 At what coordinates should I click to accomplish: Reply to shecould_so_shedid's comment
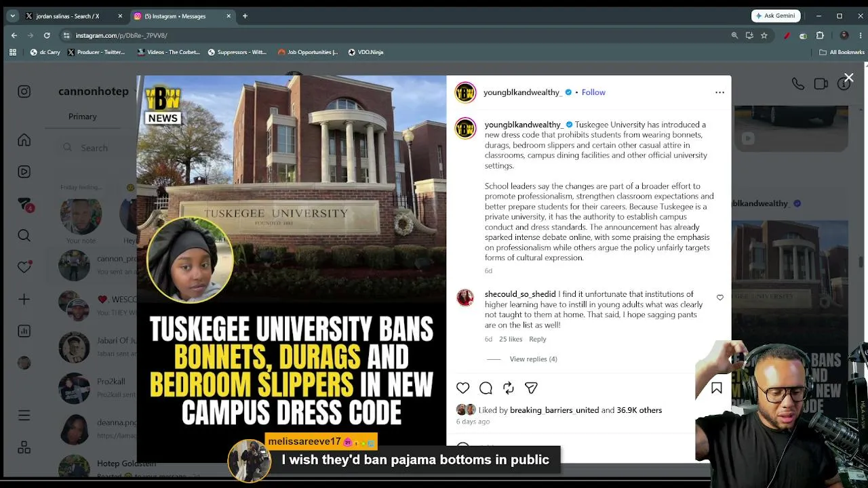pyautogui.click(x=537, y=339)
